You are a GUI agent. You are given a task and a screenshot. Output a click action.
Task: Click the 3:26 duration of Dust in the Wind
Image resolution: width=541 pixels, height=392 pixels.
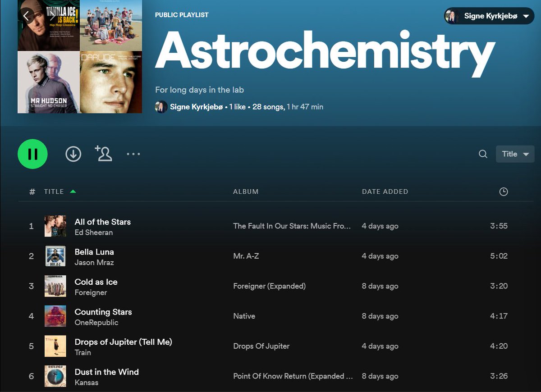point(499,376)
